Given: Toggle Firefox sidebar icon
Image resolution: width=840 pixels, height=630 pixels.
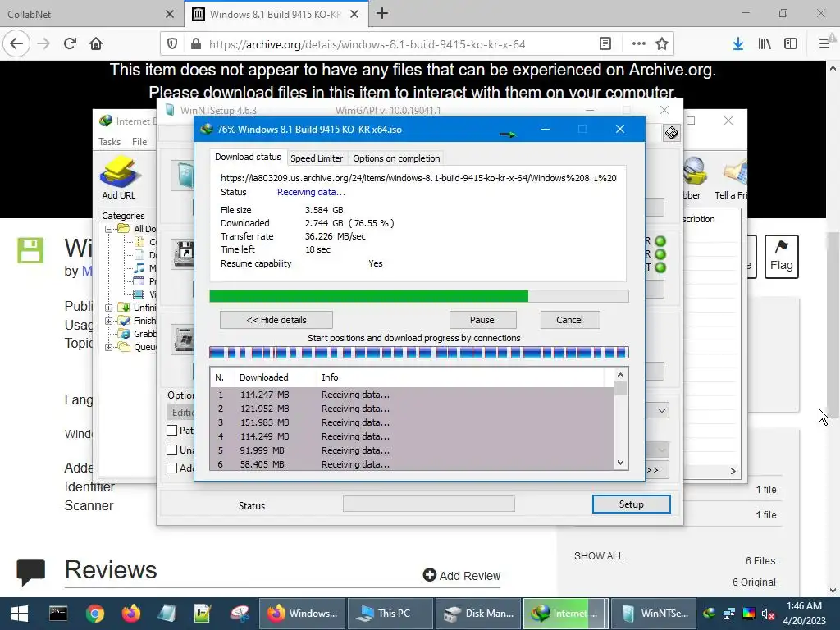Looking at the screenshot, I should 791,44.
